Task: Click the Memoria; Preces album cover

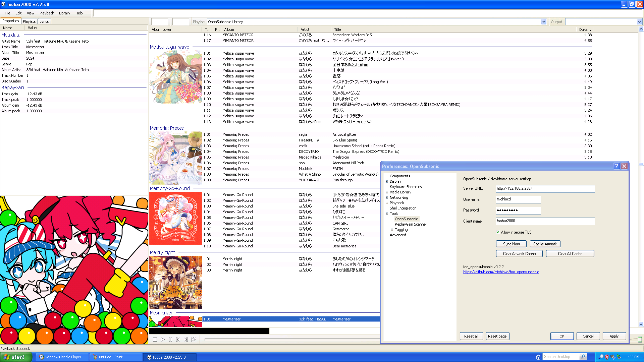Action: tap(175, 158)
